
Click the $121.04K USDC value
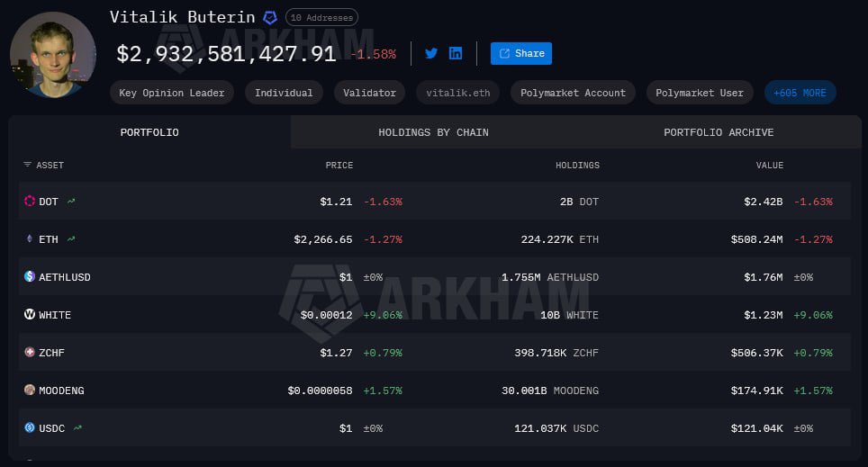tap(756, 427)
